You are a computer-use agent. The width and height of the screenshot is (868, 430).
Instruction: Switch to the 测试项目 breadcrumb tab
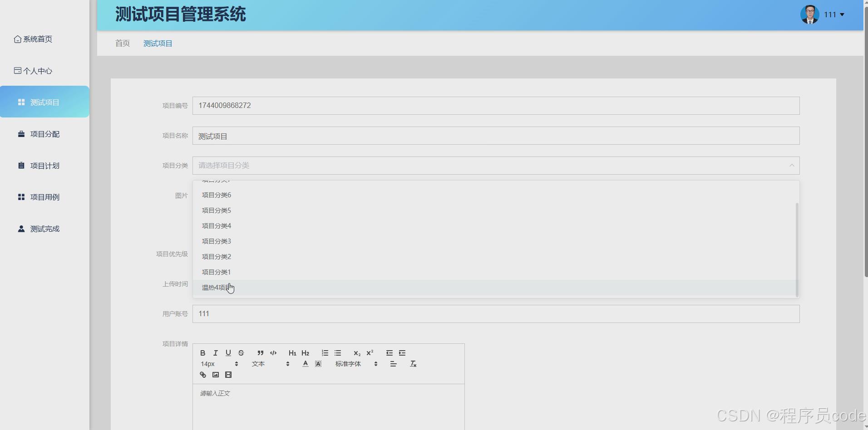[x=158, y=43]
